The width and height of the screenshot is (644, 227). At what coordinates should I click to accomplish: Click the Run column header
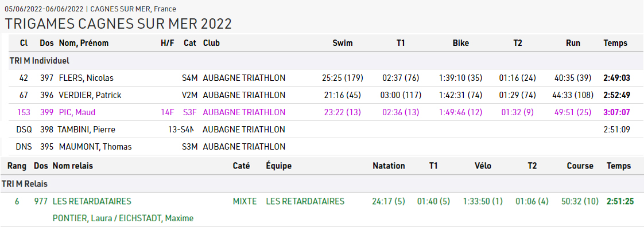[x=573, y=43]
